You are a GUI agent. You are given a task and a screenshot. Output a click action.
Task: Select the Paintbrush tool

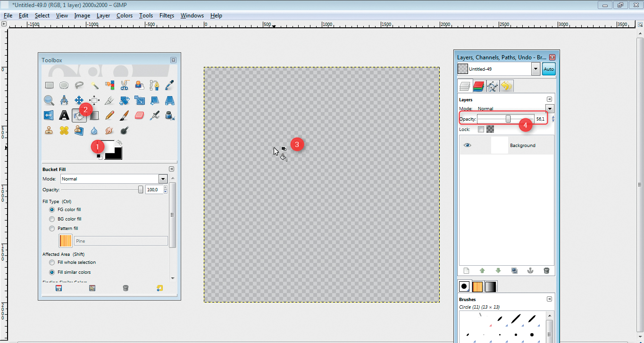click(x=125, y=115)
